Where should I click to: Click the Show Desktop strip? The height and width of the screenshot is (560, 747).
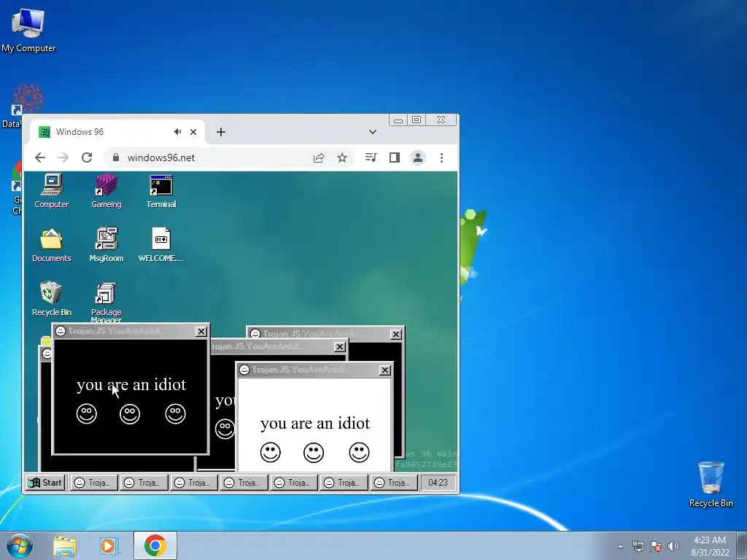pos(742,545)
